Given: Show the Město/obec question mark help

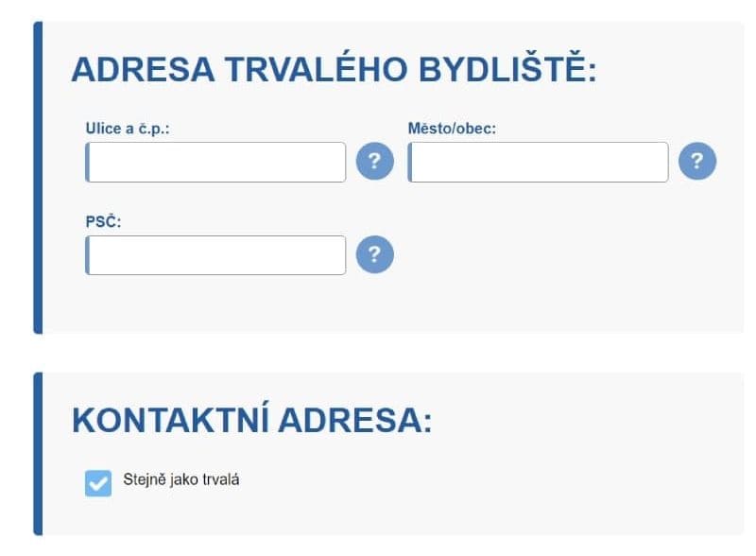Looking at the screenshot, I should (x=697, y=161).
